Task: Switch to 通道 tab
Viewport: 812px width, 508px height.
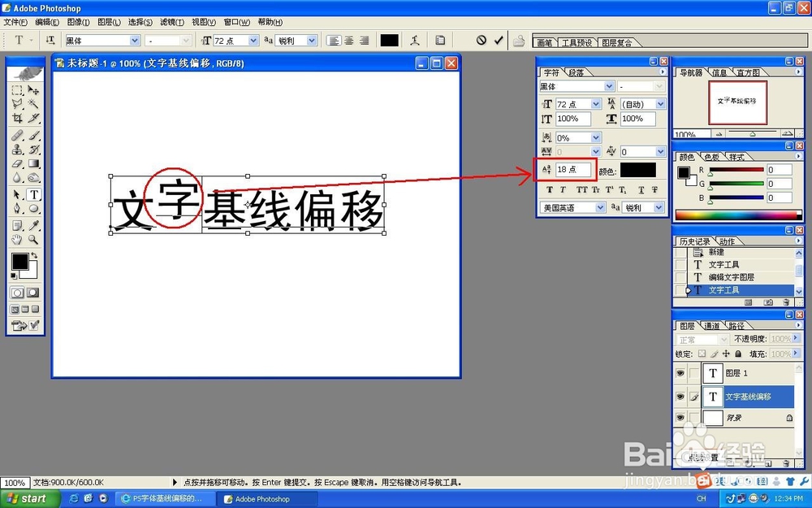Action: pyautogui.click(x=711, y=326)
